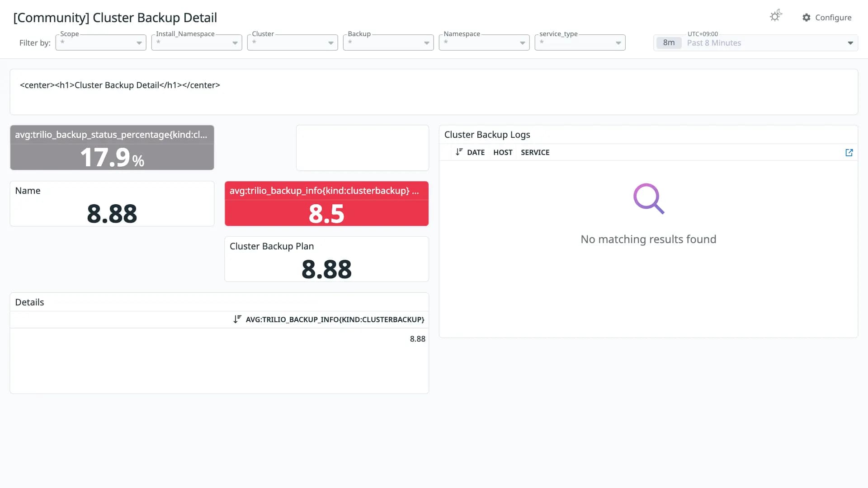
Task: Click the magnifier icon in the logs panel
Action: pyautogui.click(x=648, y=198)
